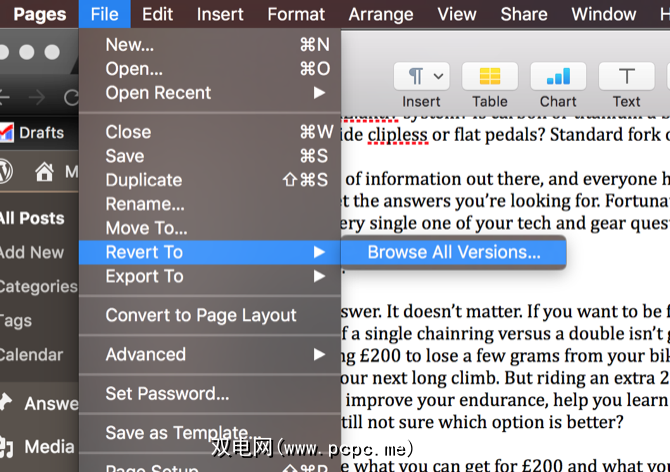Image resolution: width=670 pixels, height=472 pixels.
Task: Open All Posts sidebar link
Action: 32,218
